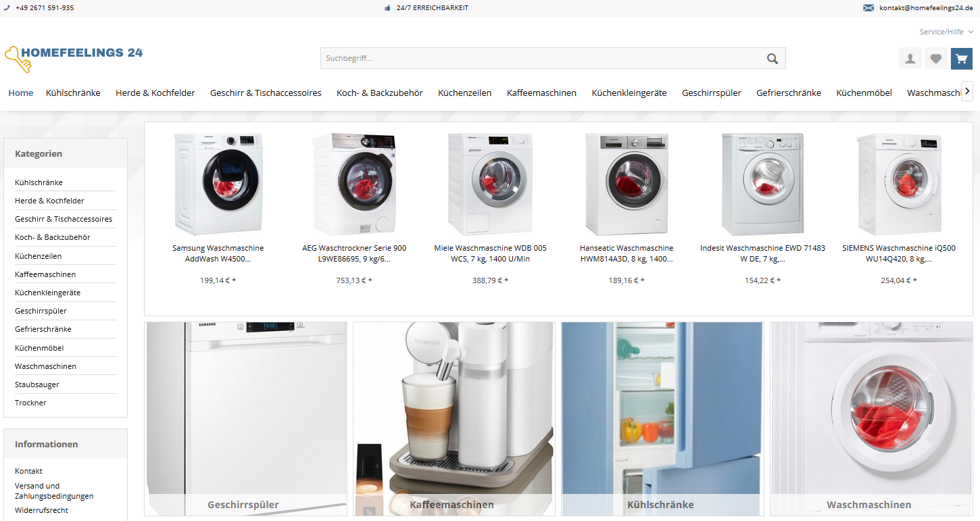Open the AEG Waschtrockner Serie 900 image

[x=354, y=184]
